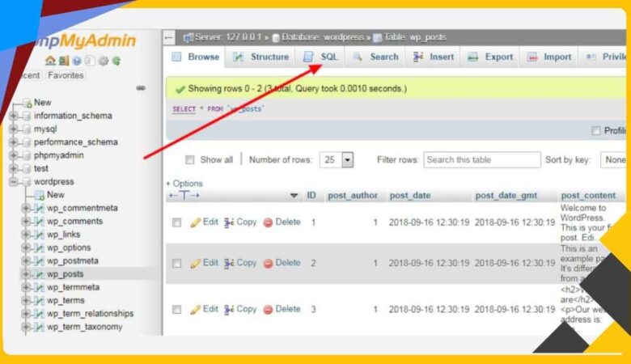Expand test database node
Viewport: 631px width, 364px height.
pyautogui.click(x=13, y=168)
